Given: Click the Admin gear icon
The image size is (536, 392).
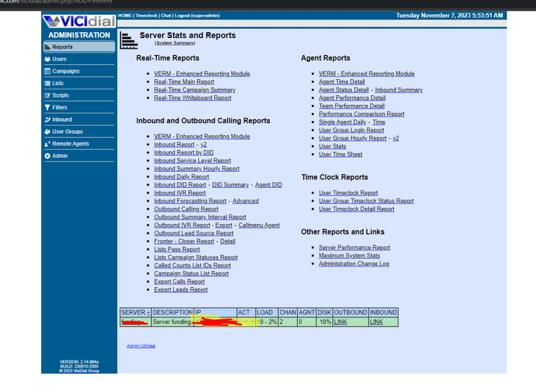Looking at the screenshot, I should coord(48,155).
